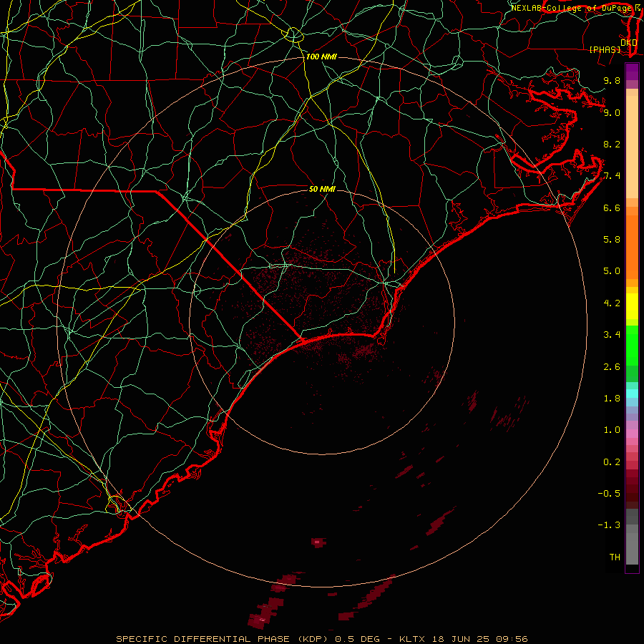Viewport: 644px width, 644px height.
Task: Click the TH threshold label
Action: [x=615, y=557]
